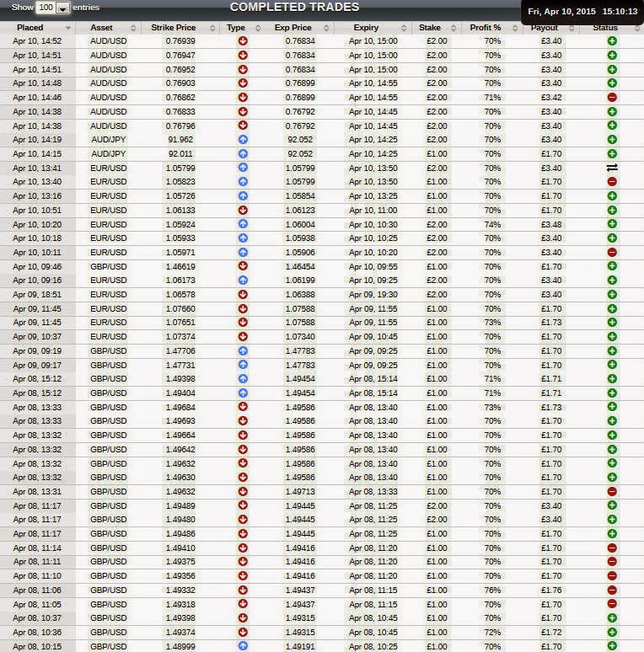Click the green plus status for strike 0.76952

pos(612,69)
